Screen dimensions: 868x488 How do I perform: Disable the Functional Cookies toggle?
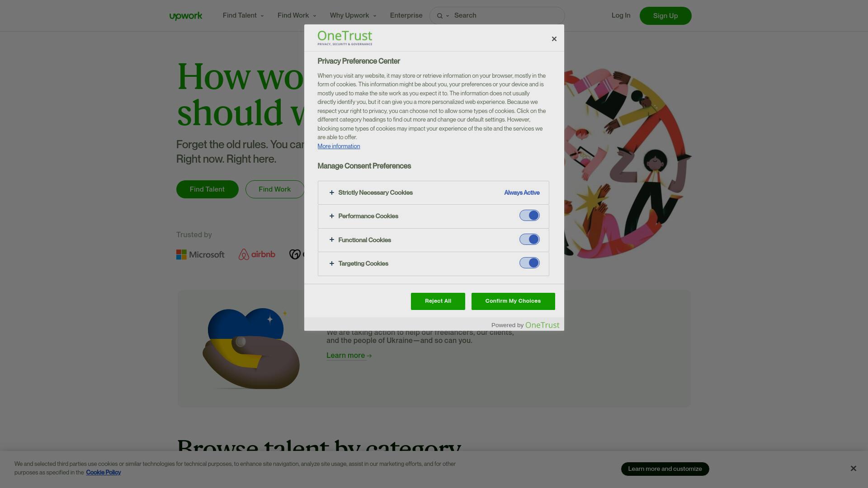529,239
